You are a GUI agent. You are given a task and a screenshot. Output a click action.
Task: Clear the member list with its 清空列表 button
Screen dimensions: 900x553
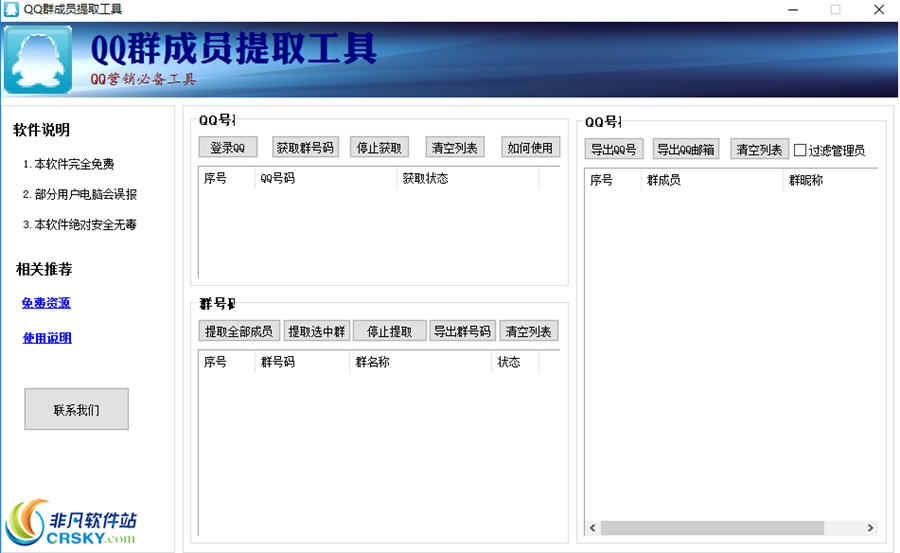click(x=760, y=149)
